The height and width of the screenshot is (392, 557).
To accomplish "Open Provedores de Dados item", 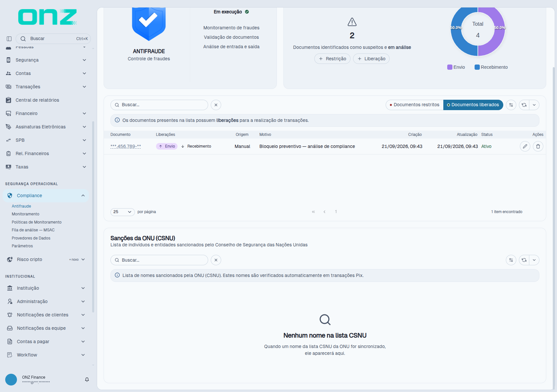I will pos(31,238).
